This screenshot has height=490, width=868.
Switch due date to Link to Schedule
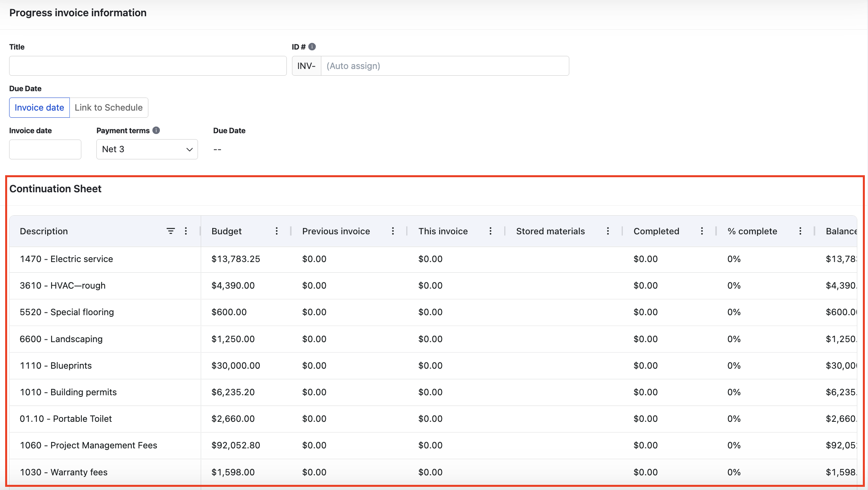109,108
